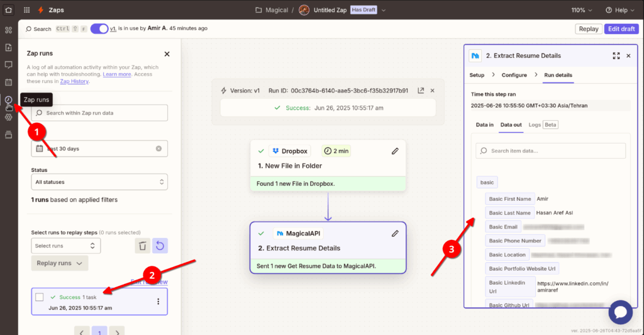644x335 pixels.
Task: Go to previous page of runs
Action: click(82, 332)
